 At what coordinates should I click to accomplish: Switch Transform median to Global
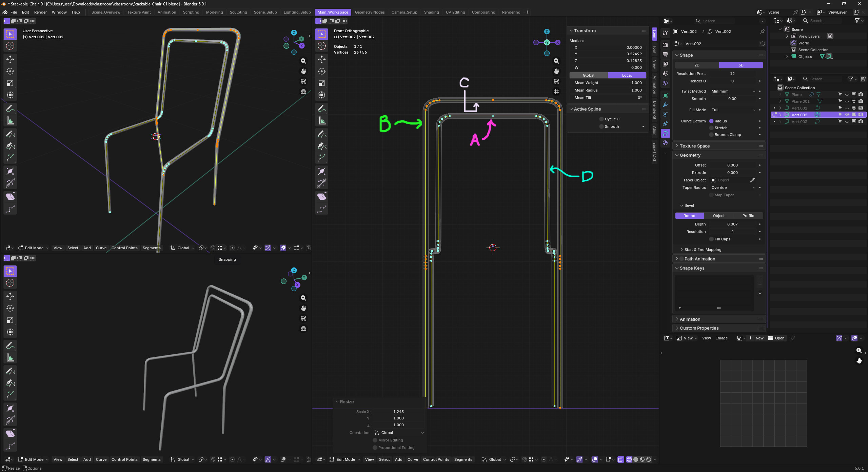[589, 75]
